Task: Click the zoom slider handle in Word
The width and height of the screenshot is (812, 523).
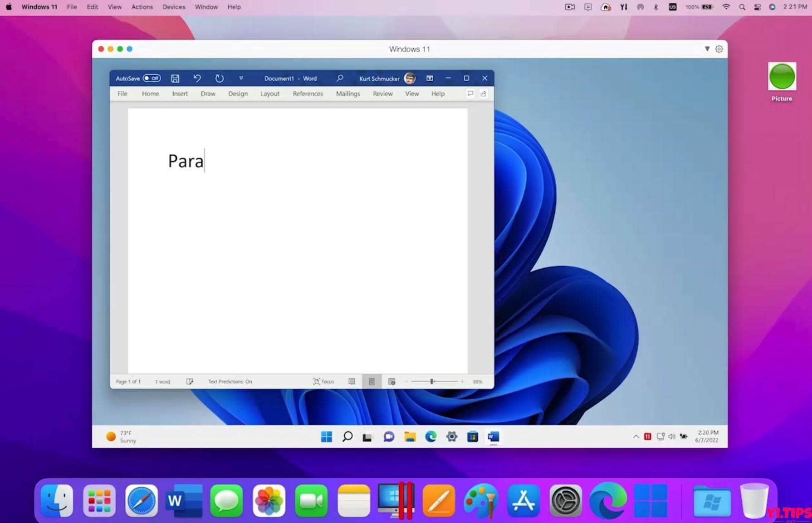Action: (x=432, y=381)
